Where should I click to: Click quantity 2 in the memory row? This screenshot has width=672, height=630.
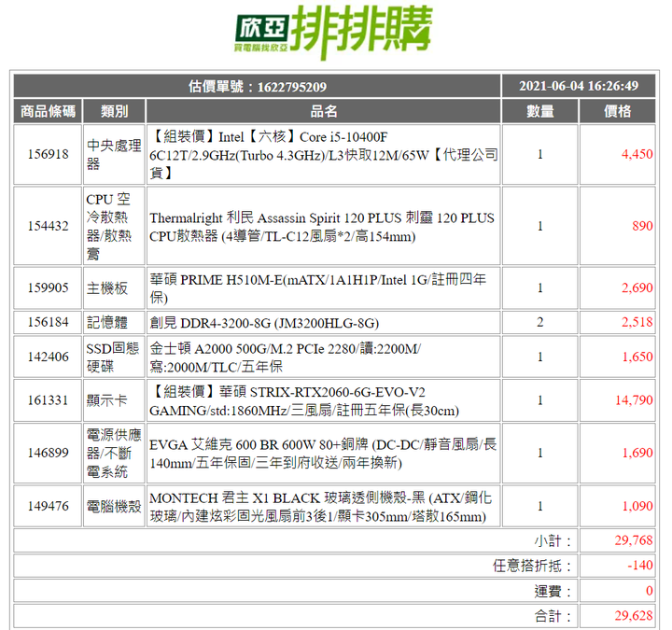(x=540, y=322)
